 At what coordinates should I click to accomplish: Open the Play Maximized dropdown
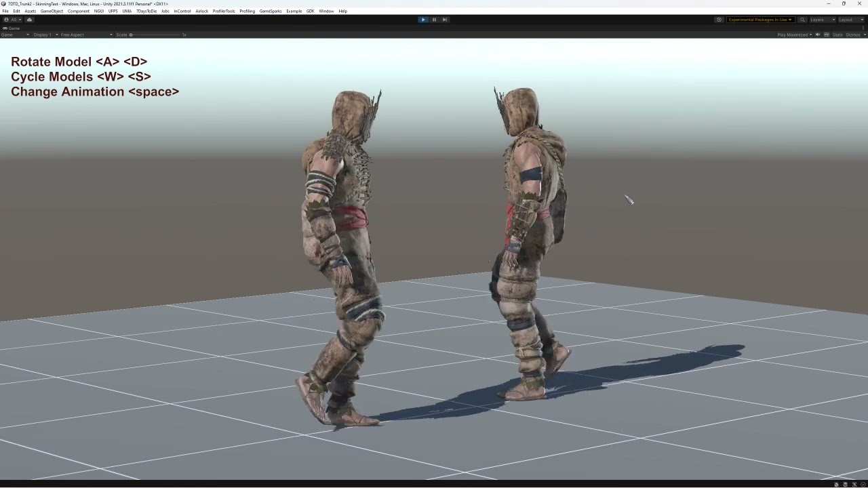(794, 35)
